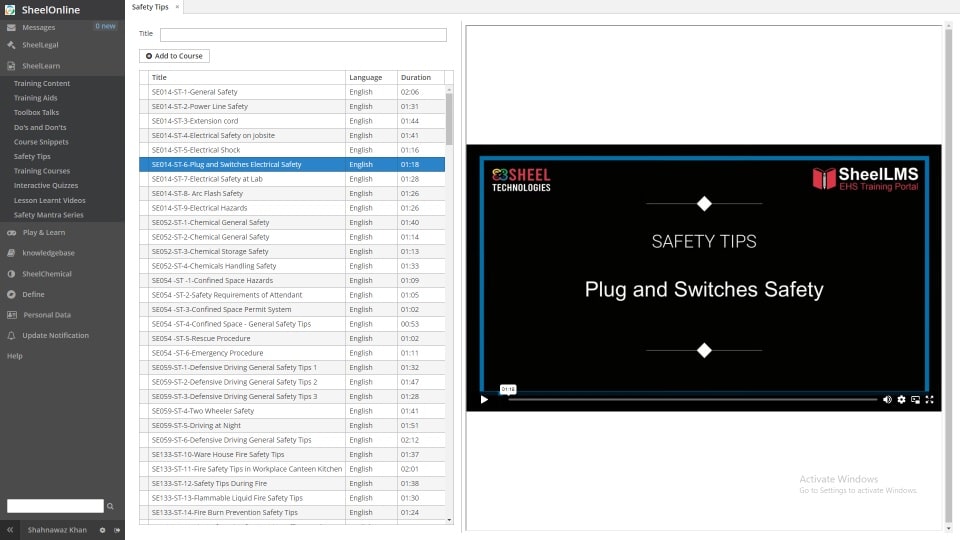960x540 pixels.
Task: Open video player settings gear
Action: (x=901, y=399)
